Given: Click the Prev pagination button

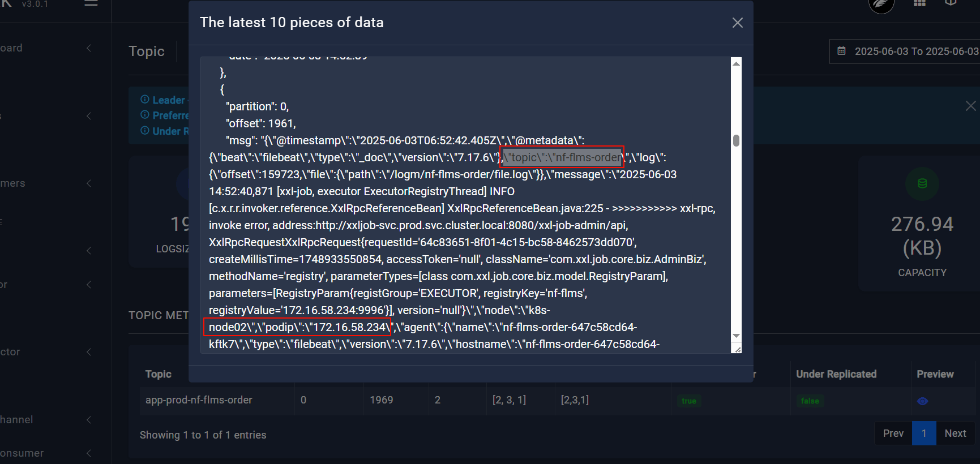Looking at the screenshot, I should point(893,433).
